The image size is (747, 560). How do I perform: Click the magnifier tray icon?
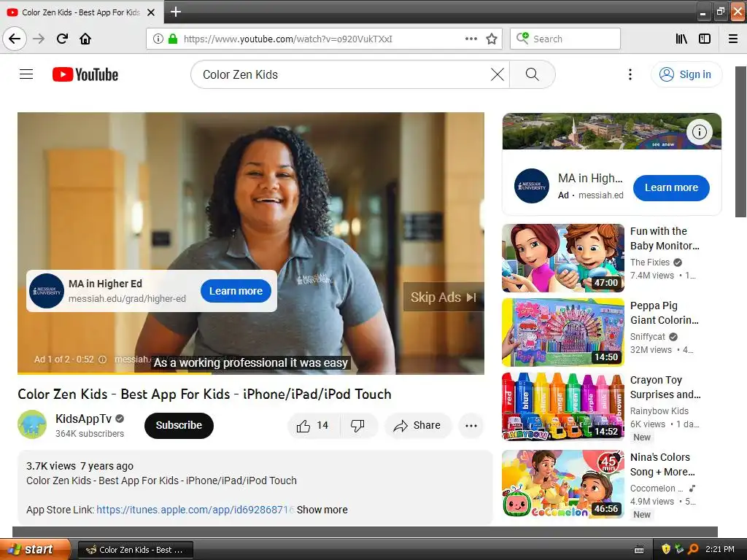click(x=693, y=549)
